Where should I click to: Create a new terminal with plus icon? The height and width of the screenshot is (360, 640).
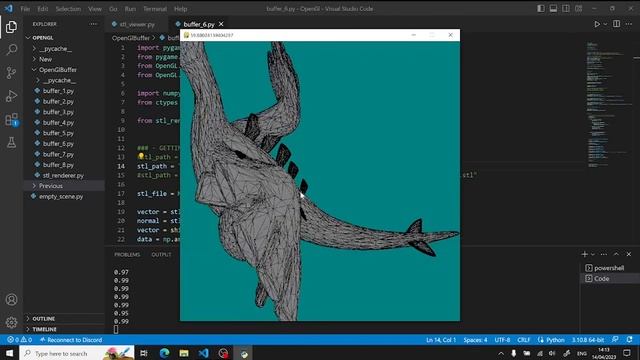[584, 254]
